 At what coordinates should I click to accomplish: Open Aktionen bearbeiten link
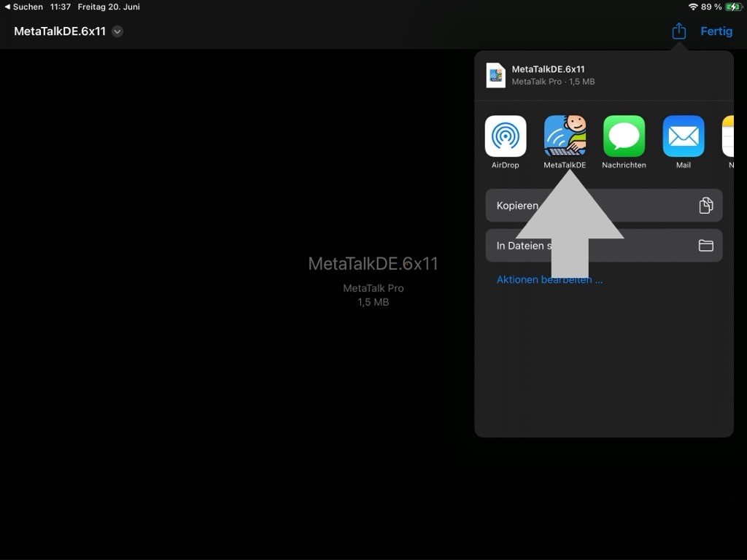pyautogui.click(x=549, y=279)
